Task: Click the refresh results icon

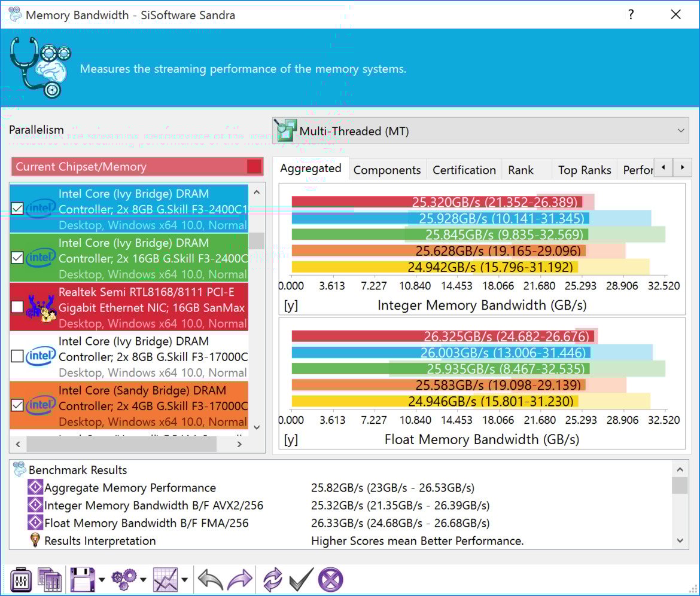Action: [272, 579]
